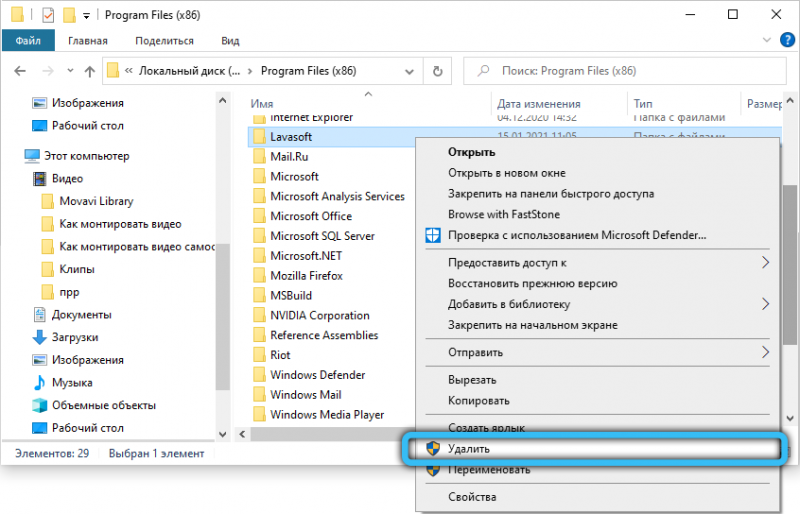This screenshot has width=800, height=514.
Task: Expand the ribbon with the chevron
Action: (766, 40)
